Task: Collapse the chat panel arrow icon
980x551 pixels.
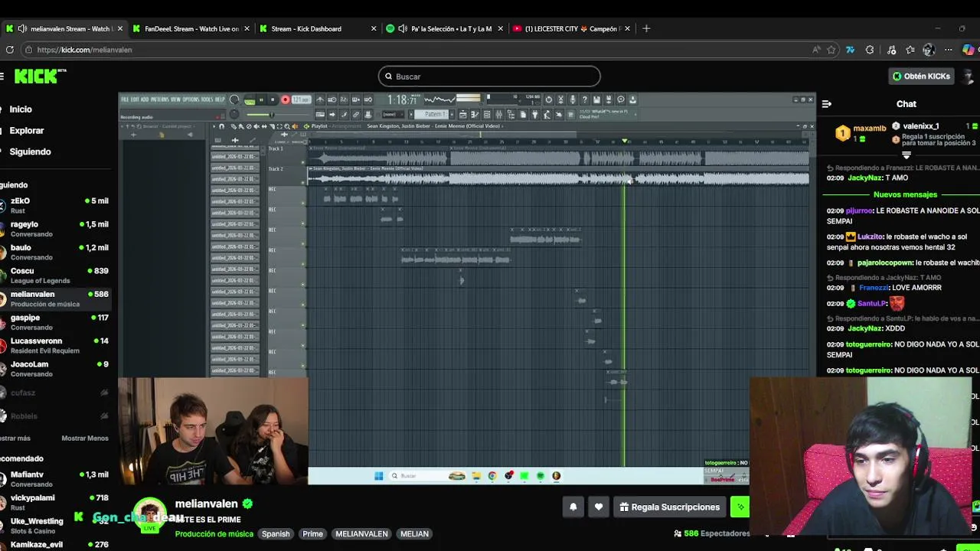Action: 827,104
